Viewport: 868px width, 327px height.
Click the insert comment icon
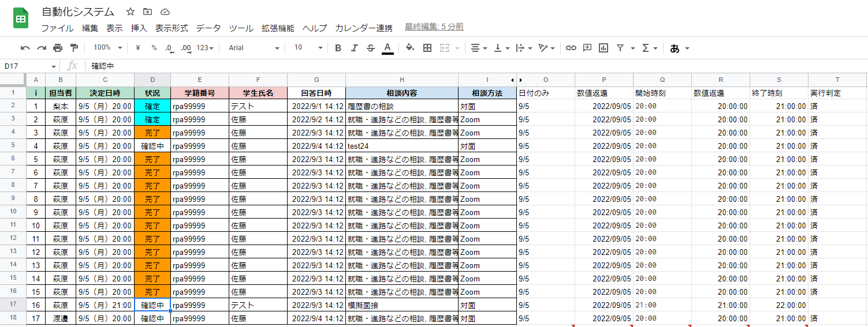click(x=587, y=48)
